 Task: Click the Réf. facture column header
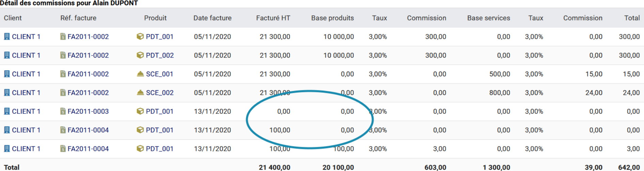coord(78,18)
